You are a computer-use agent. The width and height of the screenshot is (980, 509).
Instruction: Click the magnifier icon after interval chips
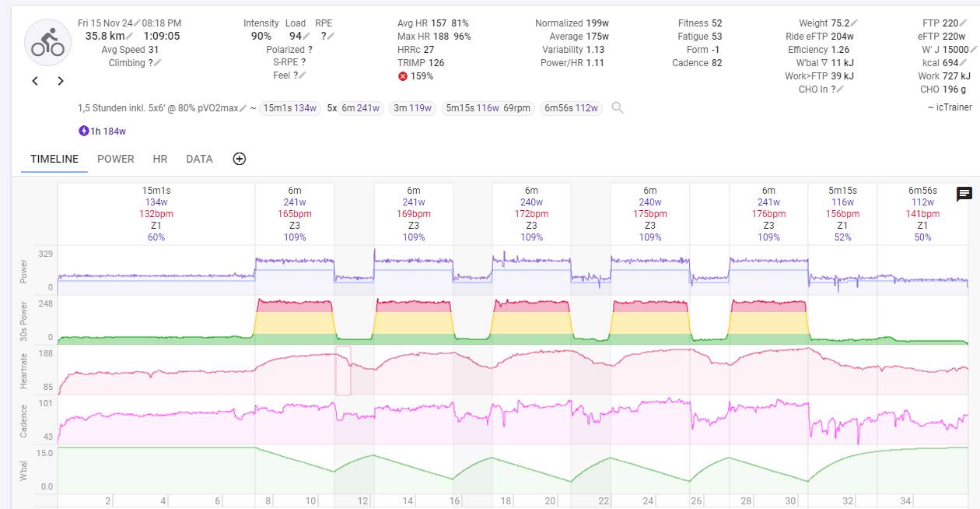pos(618,108)
